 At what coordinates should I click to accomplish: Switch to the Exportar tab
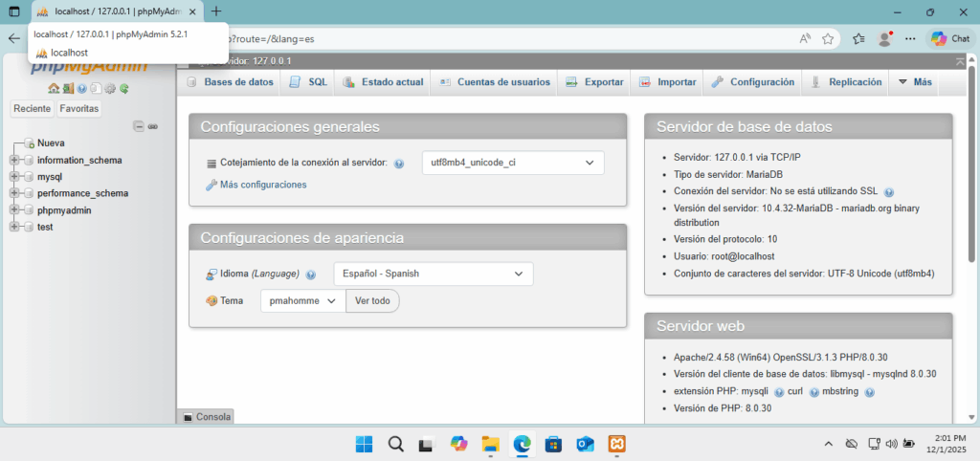tap(594, 82)
